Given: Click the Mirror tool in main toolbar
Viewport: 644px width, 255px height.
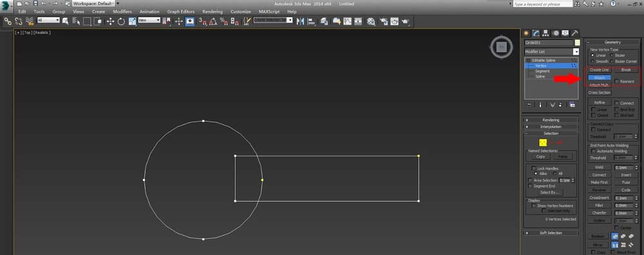Looking at the screenshot, I should pyautogui.click(x=300, y=21).
